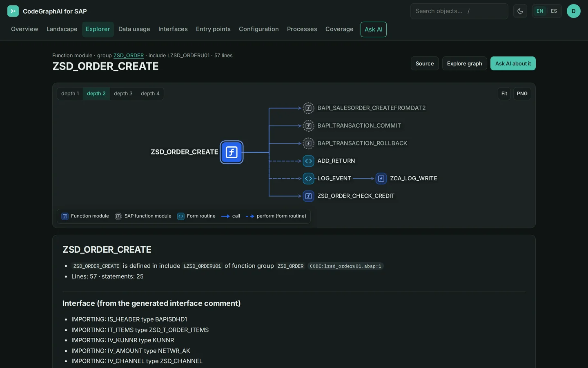This screenshot has width=588, height=368.
Task: Select the LOG_EVENT form routine icon
Action: (308, 179)
